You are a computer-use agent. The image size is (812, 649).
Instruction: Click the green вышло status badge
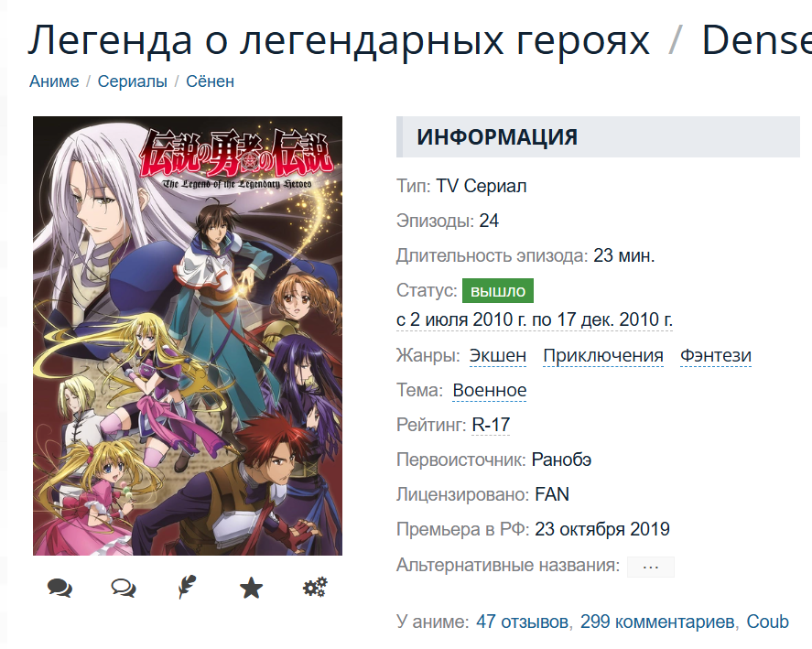coord(498,291)
